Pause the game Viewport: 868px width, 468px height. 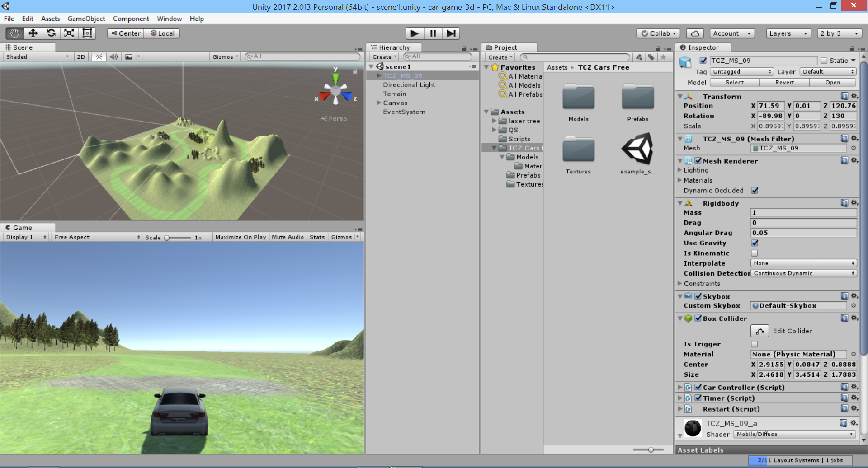click(x=433, y=33)
